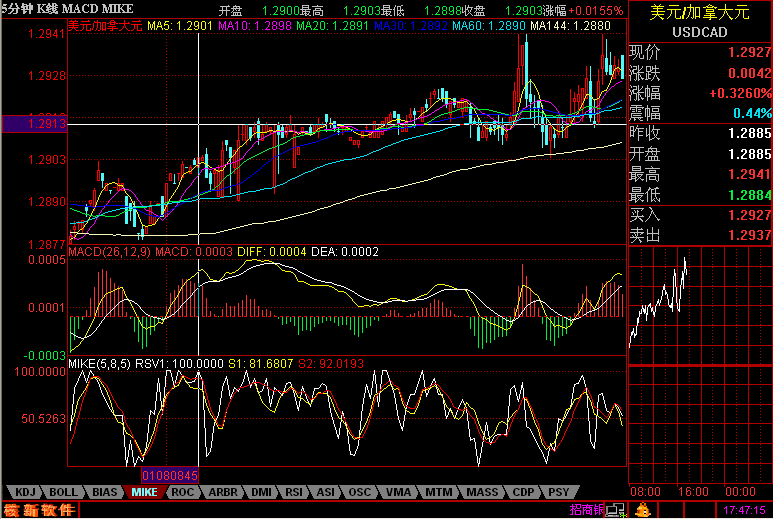Click the 现价 1.2927 quote row
Image resolution: width=773 pixels, height=520 pixels.
(x=700, y=52)
